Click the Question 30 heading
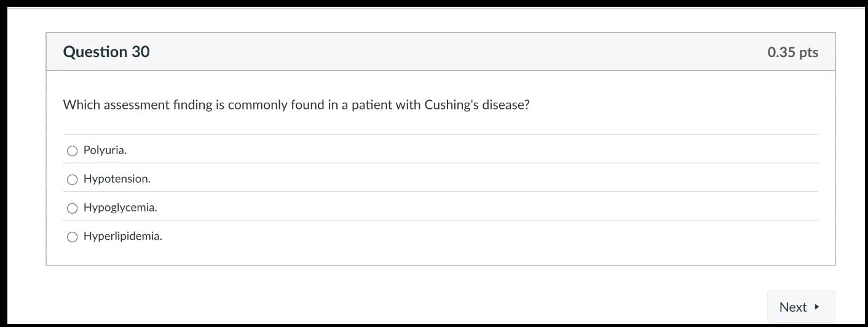The height and width of the screenshot is (327, 868). pyautogui.click(x=106, y=52)
